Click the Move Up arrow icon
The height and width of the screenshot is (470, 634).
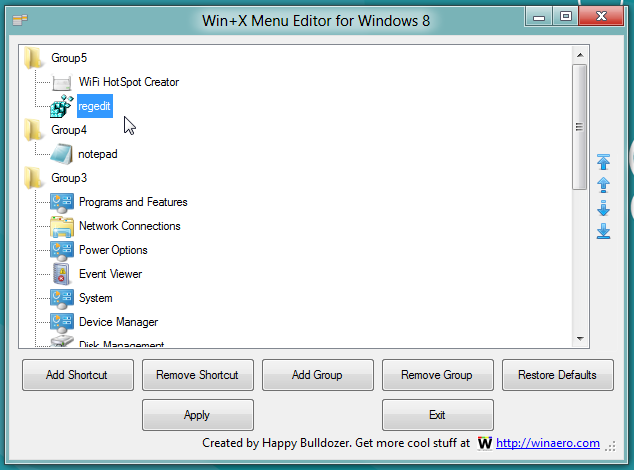coord(603,185)
